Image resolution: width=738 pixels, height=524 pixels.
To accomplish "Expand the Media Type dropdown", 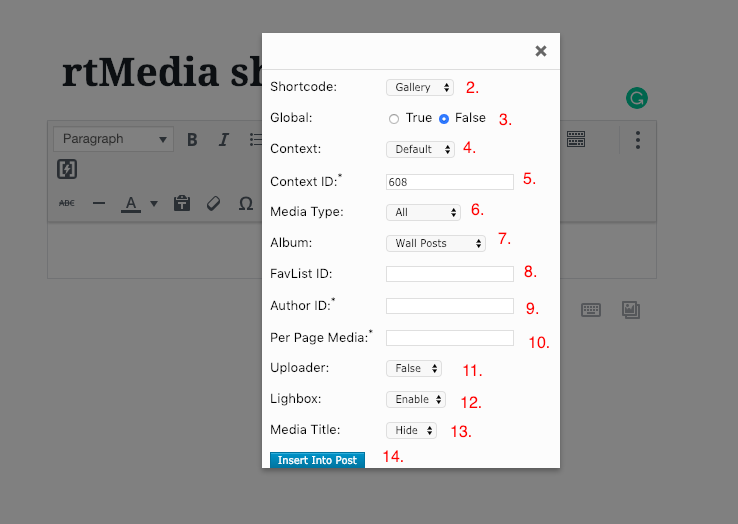I will [423, 212].
